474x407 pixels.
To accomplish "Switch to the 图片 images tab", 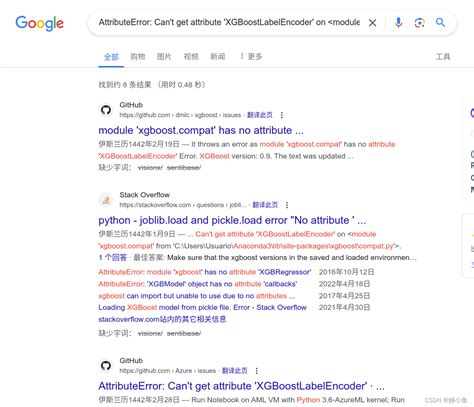I will (164, 57).
